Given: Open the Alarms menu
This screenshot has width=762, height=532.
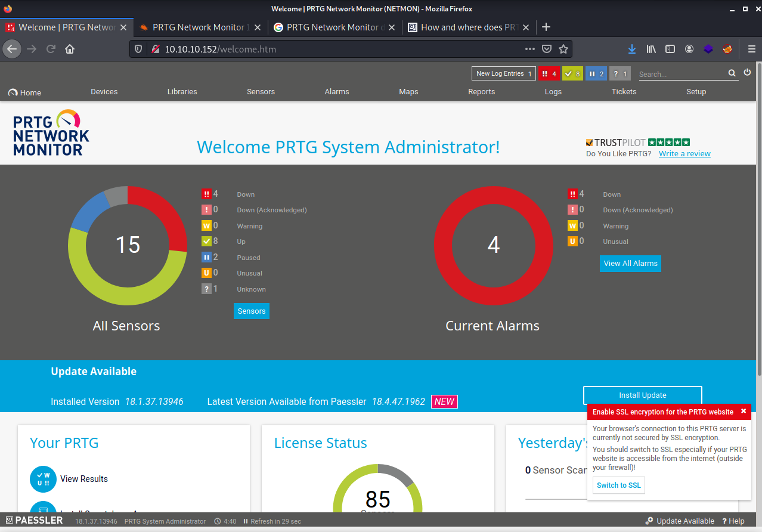Looking at the screenshot, I should click(337, 92).
